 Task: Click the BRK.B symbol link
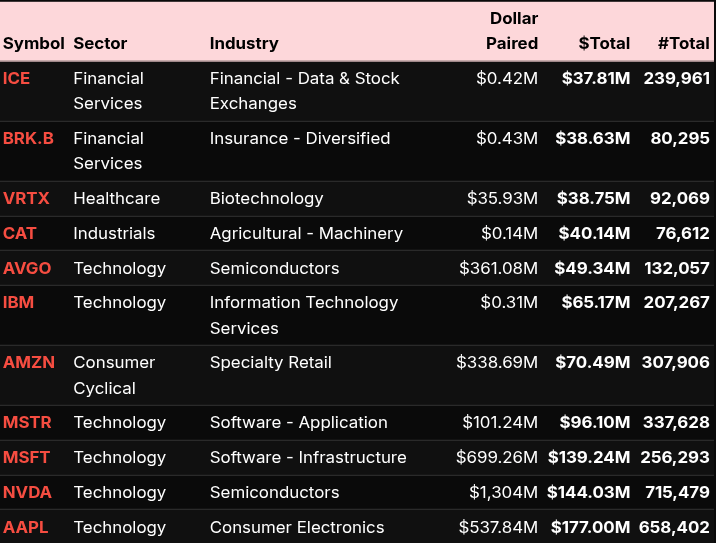pos(28,138)
